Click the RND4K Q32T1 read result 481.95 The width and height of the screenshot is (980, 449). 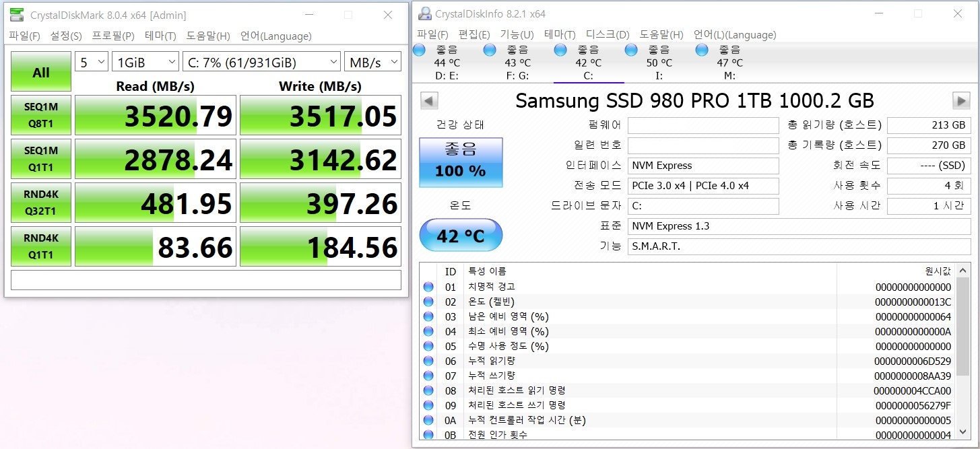pyautogui.click(x=156, y=203)
